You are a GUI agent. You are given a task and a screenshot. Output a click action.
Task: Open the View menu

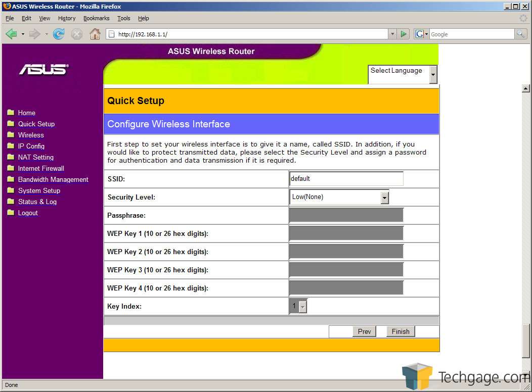(x=45, y=18)
